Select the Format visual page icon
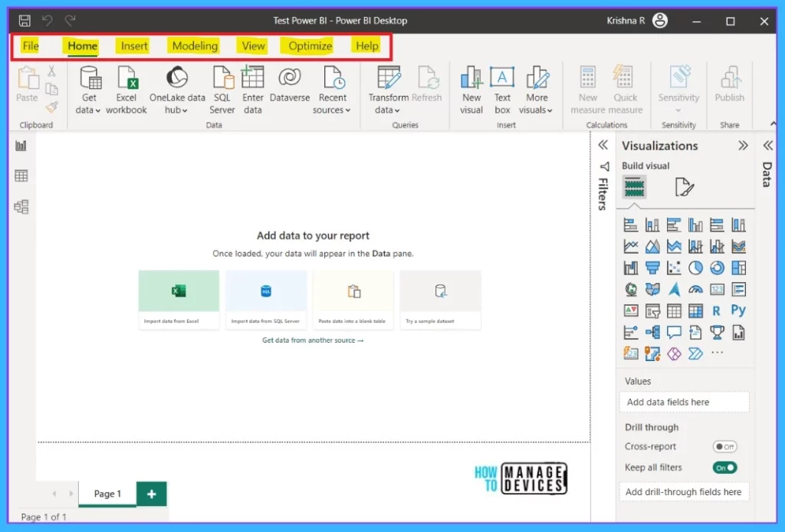Image resolution: width=785 pixels, height=532 pixels. [684, 187]
